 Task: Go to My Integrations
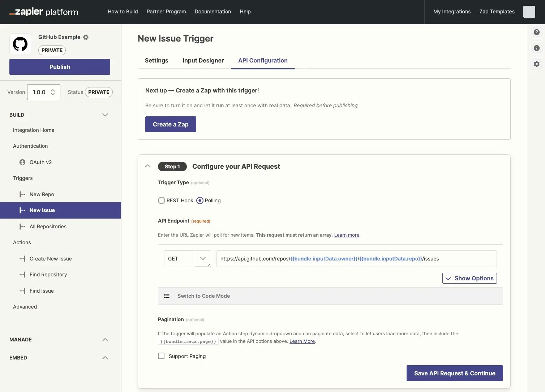coord(452,12)
